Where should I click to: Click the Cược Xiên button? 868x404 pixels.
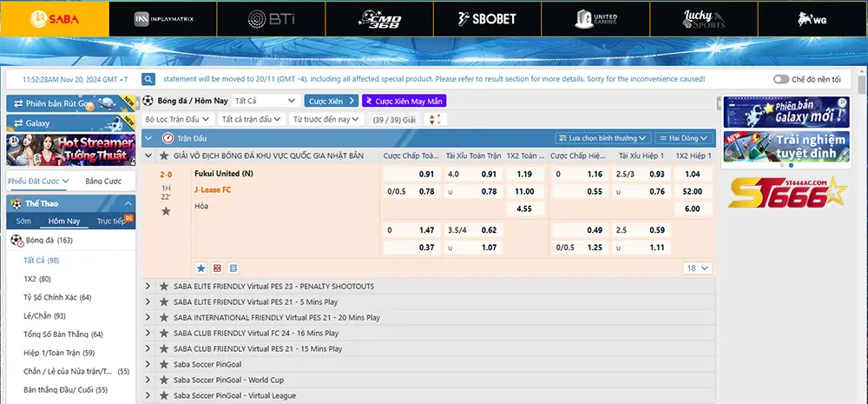pos(331,101)
